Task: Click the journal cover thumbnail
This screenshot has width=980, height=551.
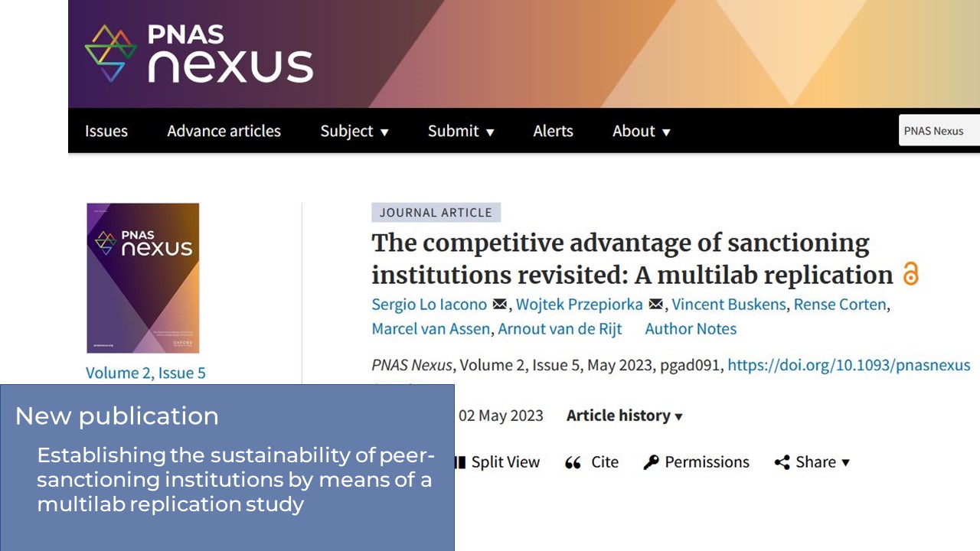Action: tap(143, 278)
